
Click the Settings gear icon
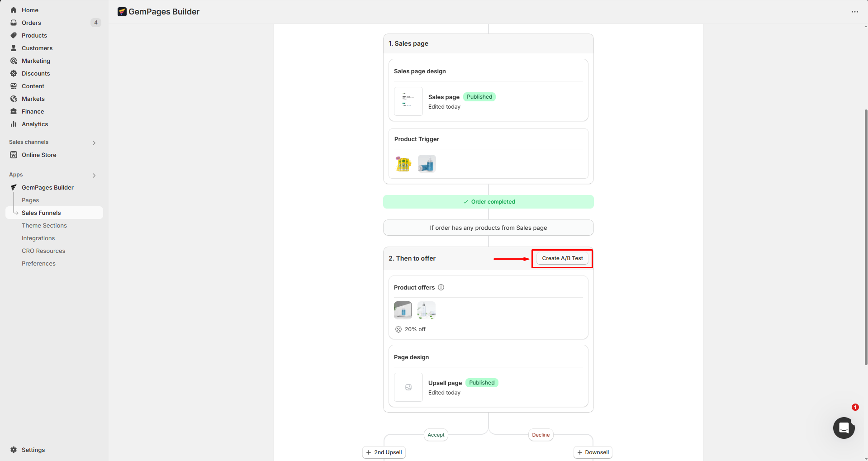click(x=14, y=450)
